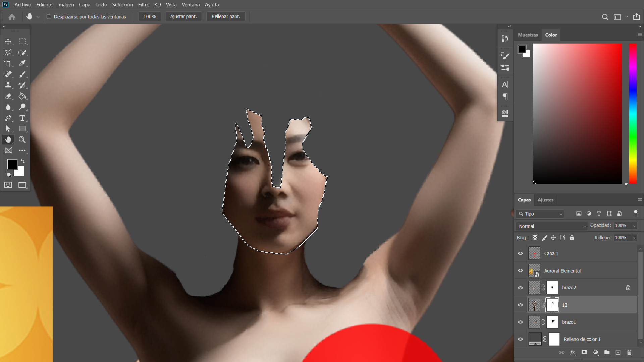The image size is (644, 362).
Task: Select the Rectangular Marquee tool
Action: (x=22, y=42)
